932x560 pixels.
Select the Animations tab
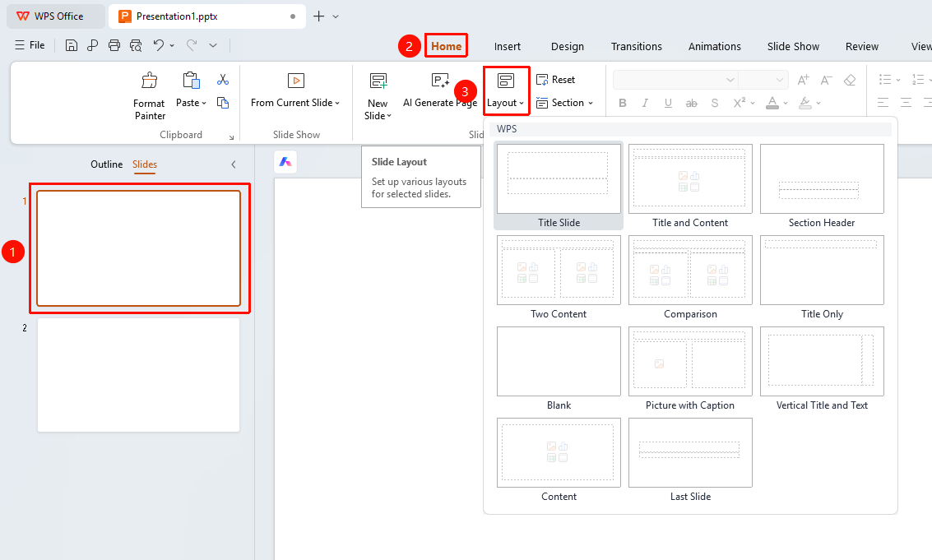pos(715,46)
